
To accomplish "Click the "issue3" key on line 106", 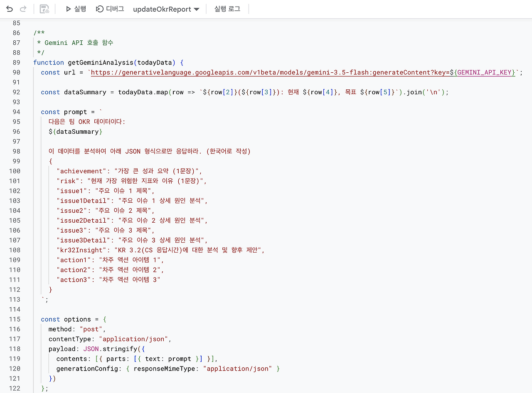I will [x=71, y=230].
